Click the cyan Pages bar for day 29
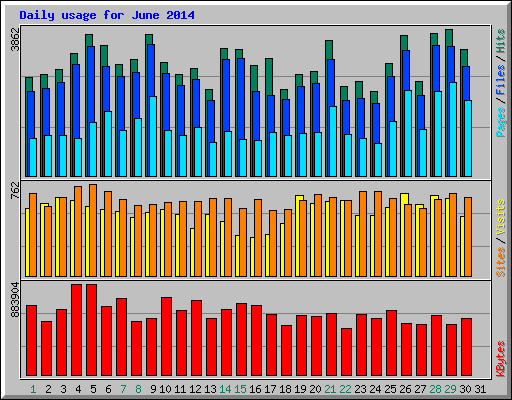Screen dimensions: 512x400 (453, 129)
